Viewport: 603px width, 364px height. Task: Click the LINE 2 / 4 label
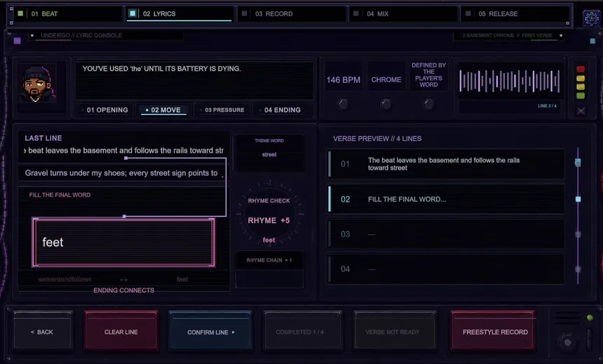pos(547,106)
